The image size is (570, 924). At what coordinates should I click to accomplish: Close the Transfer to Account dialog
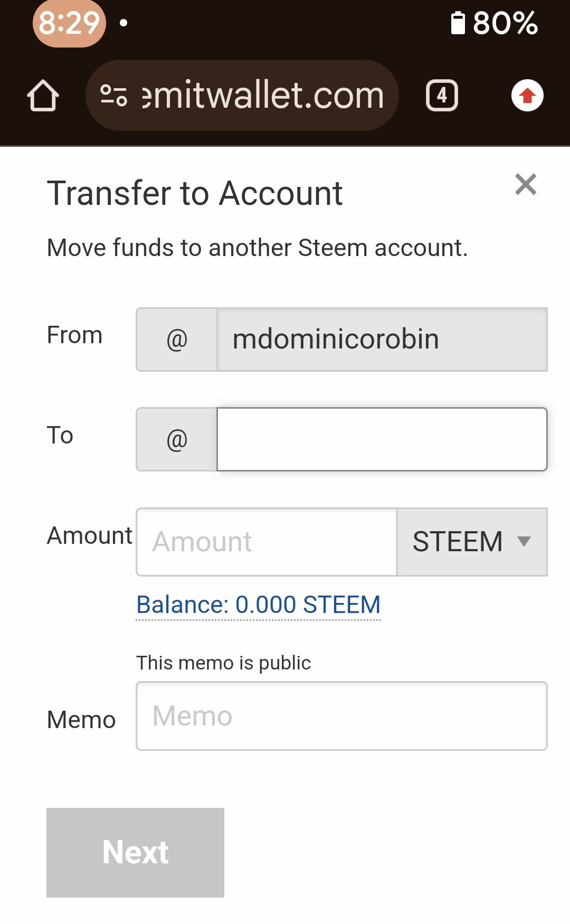click(x=526, y=184)
